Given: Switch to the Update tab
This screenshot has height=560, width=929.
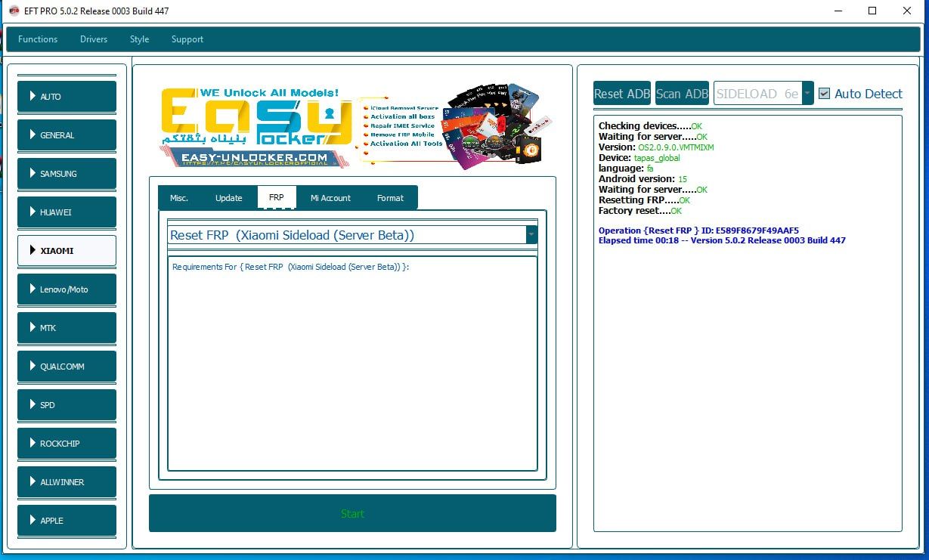Looking at the screenshot, I should 228,198.
